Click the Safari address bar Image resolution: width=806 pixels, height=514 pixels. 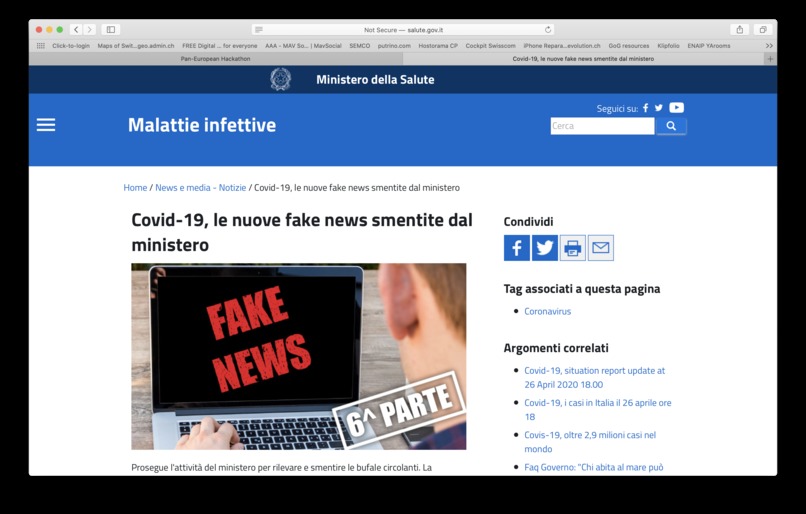coord(403,30)
